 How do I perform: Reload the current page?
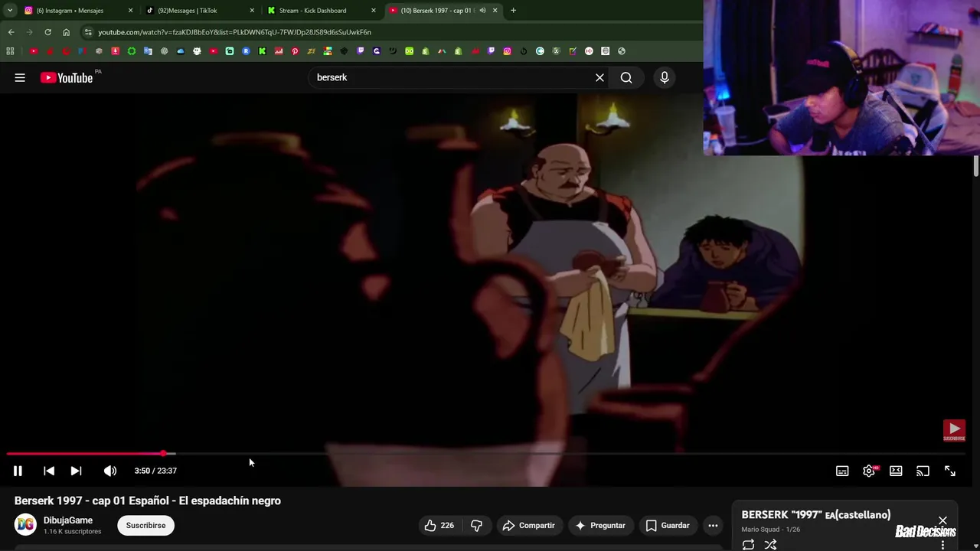47,32
